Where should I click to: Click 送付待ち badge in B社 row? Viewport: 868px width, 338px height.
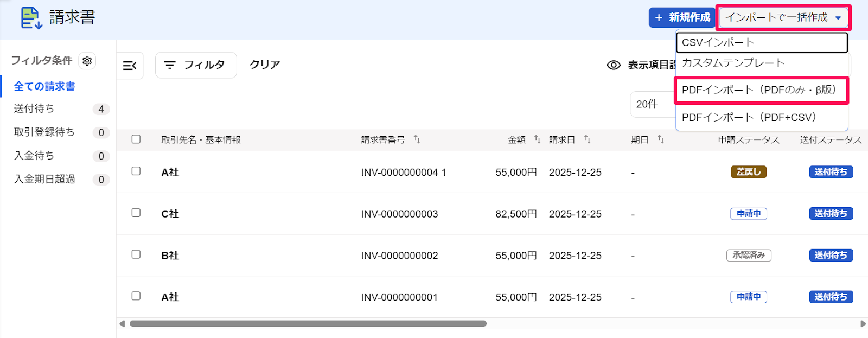tap(831, 255)
